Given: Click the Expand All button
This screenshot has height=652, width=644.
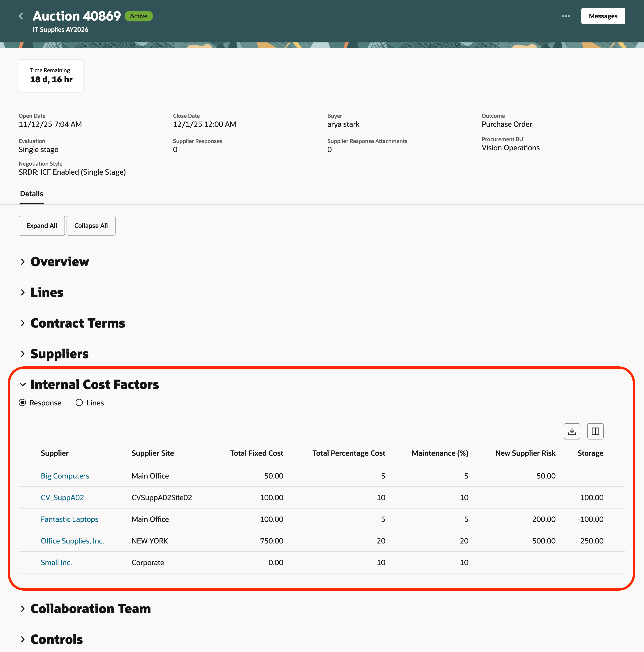Looking at the screenshot, I should (42, 225).
